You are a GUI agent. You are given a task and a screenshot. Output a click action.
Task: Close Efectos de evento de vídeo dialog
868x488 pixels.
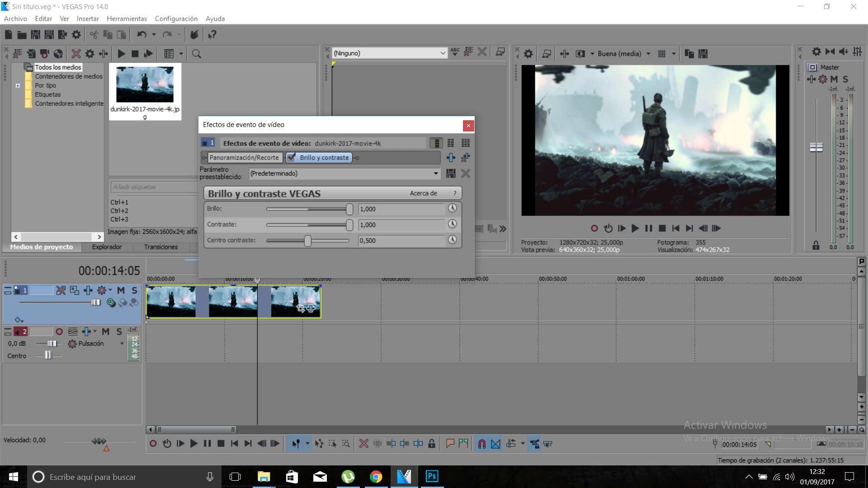[468, 125]
